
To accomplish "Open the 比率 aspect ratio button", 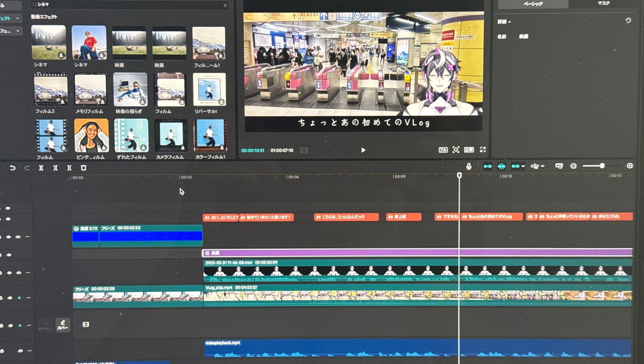I will (x=469, y=149).
